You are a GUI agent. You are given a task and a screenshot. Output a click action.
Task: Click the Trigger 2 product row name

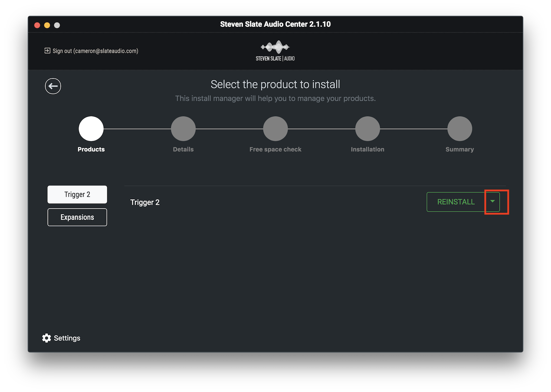pyautogui.click(x=145, y=202)
